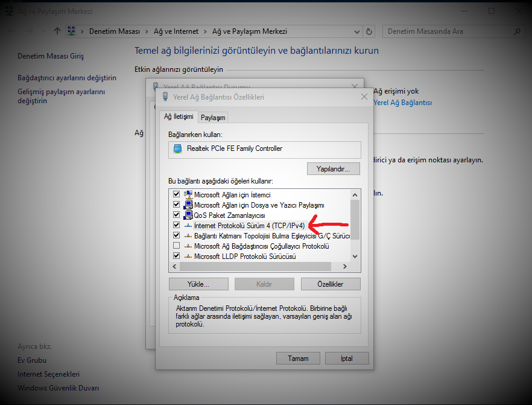This screenshot has height=405, width=532.
Task: Click the Özellikler dialog title bar icon
Action: 165,97
